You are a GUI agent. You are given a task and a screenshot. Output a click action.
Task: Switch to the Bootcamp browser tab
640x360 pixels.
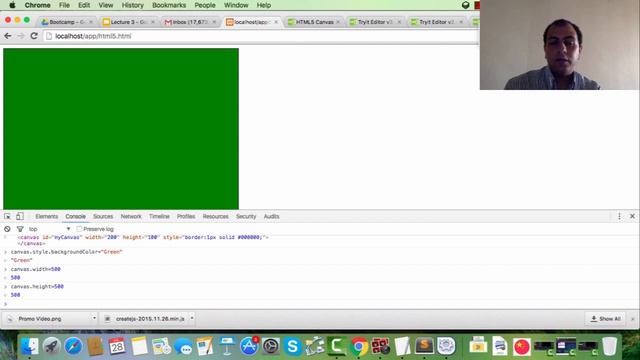point(67,22)
